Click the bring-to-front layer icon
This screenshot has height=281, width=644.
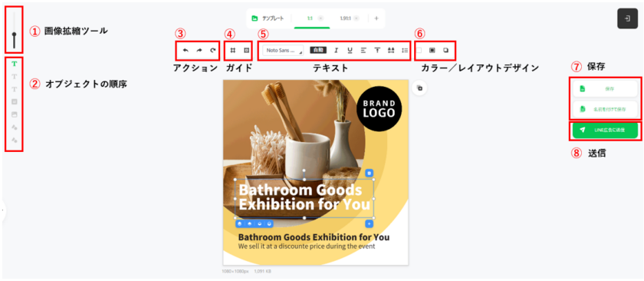239,224
